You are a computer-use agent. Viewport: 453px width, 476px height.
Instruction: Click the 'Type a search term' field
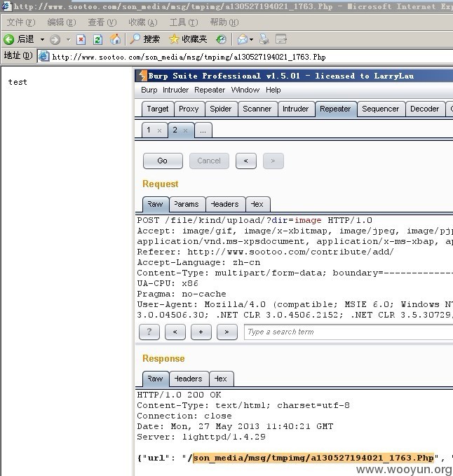349,332
